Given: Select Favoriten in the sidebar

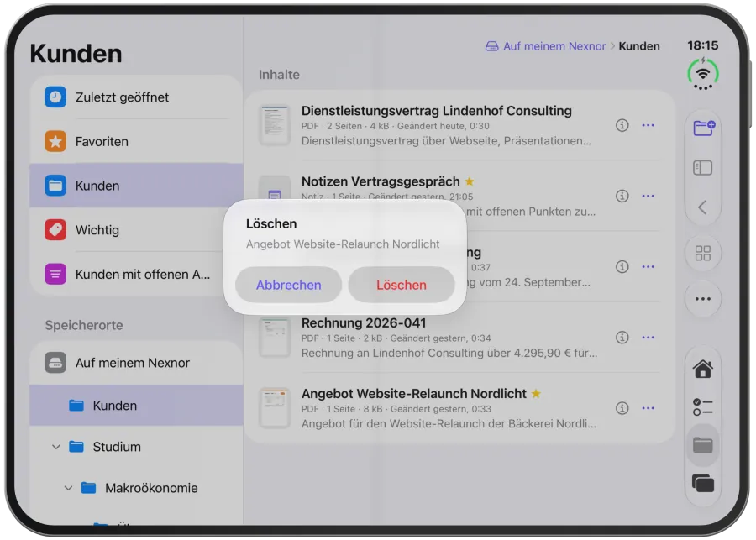Looking at the screenshot, I should [x=136, y=141].
